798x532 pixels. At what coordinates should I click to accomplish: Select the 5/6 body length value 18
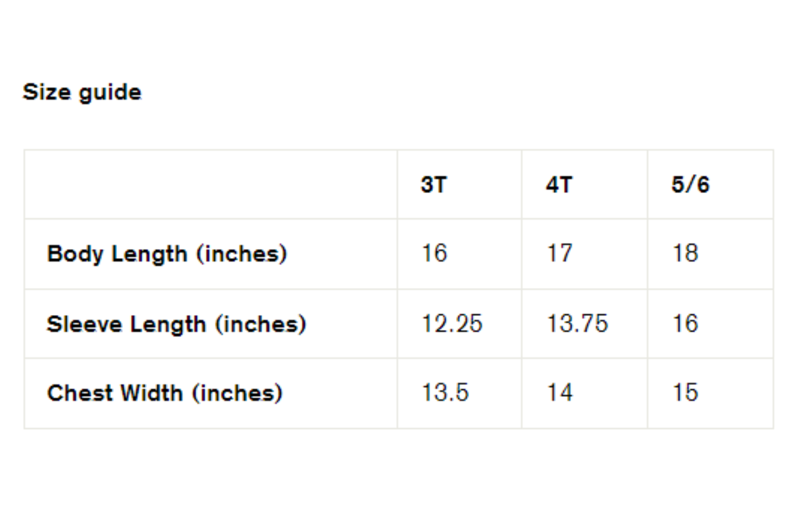tap(685, 253)
